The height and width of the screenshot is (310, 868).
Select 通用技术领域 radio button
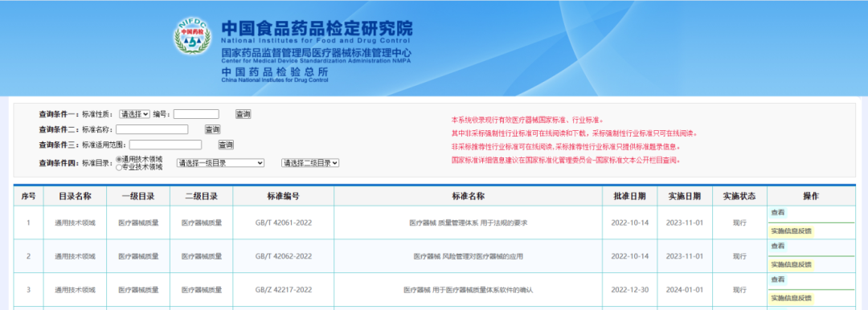[x=118, y=159]
